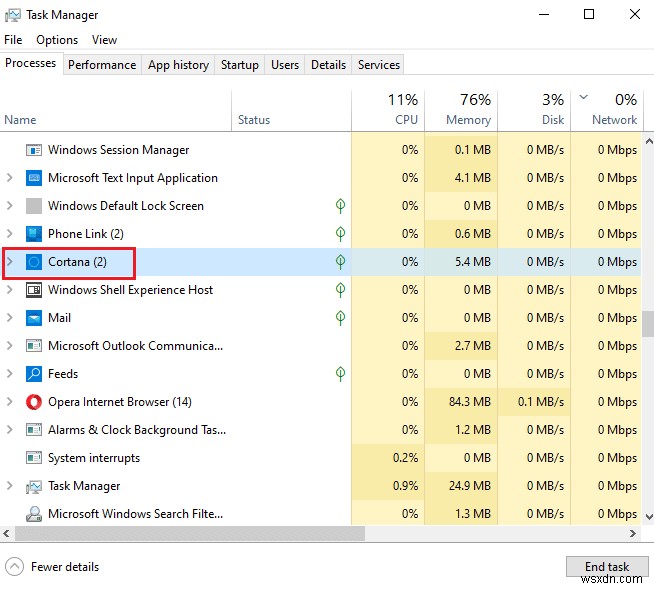Expand the Alarms & Clock Background Task group

tap(10, 430)
